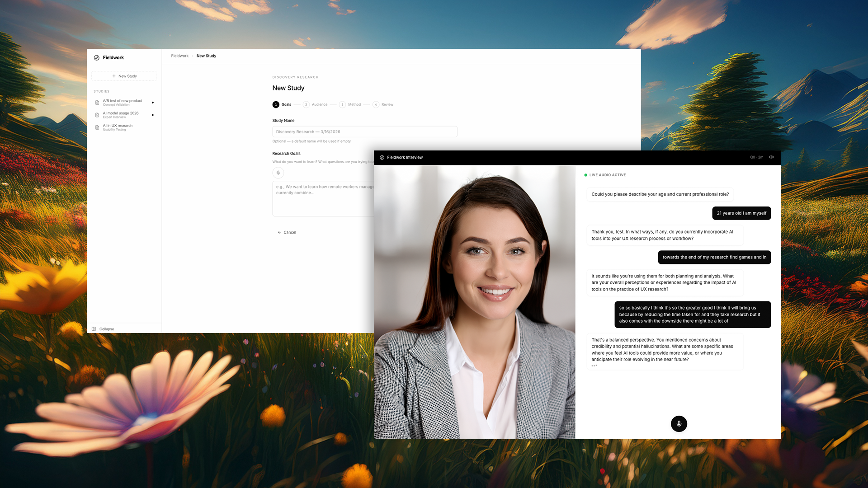
Task: Open the A/B test of new product study
Action: 122,101
